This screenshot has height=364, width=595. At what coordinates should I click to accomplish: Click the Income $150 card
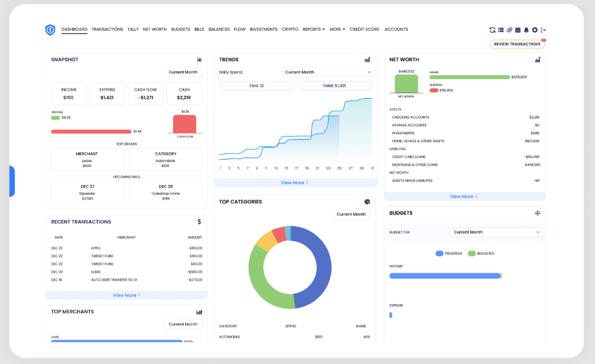pyautogui.click(x=68, y=94)
